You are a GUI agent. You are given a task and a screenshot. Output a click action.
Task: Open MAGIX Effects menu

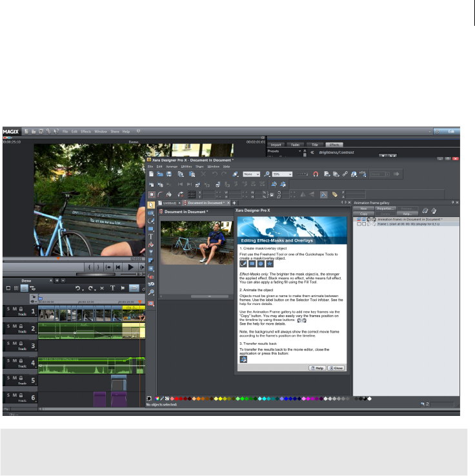coord(86,132)
